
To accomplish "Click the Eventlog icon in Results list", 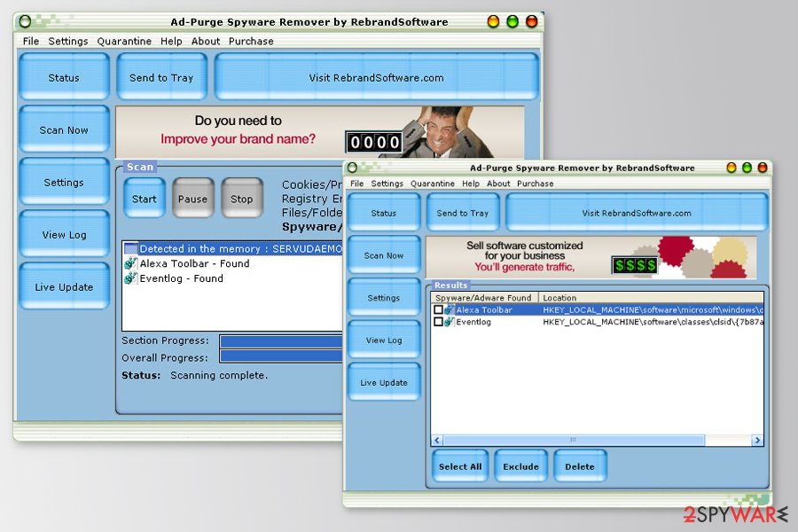I will click(450, 322).
